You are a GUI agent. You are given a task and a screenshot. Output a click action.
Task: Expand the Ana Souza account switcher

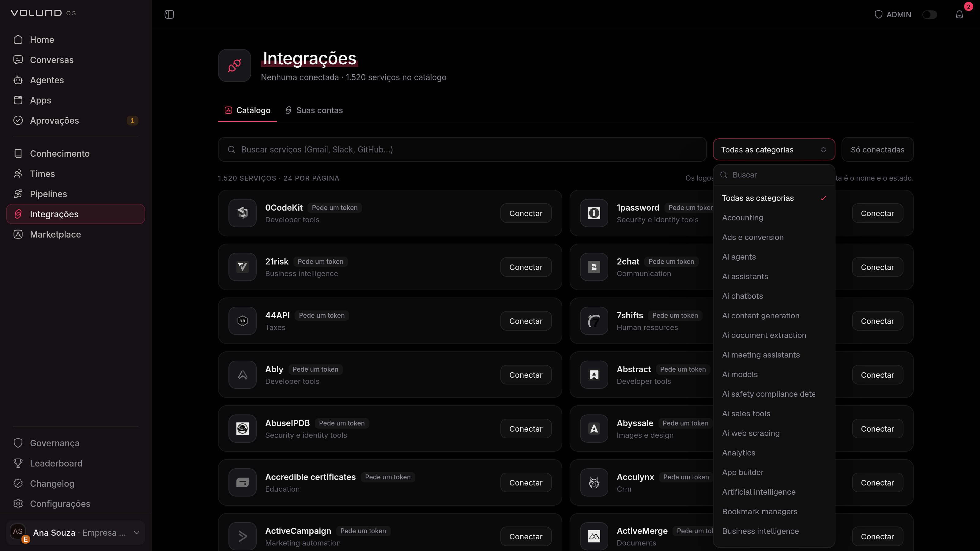tap(75, 532)
